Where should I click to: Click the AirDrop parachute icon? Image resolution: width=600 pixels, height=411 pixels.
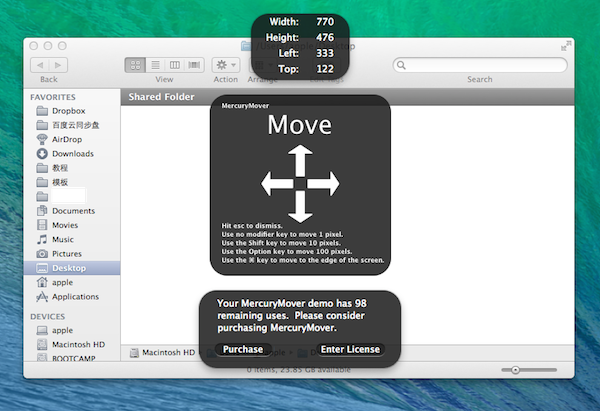42,139
